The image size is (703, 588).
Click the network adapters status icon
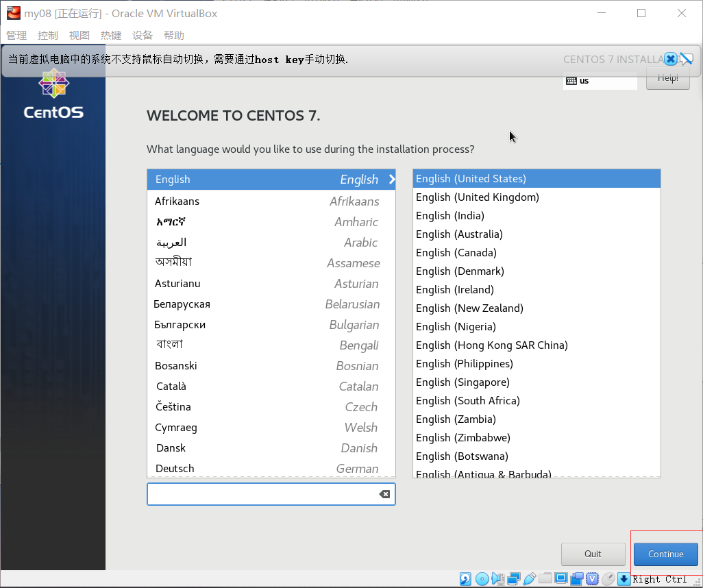point(514,578)
